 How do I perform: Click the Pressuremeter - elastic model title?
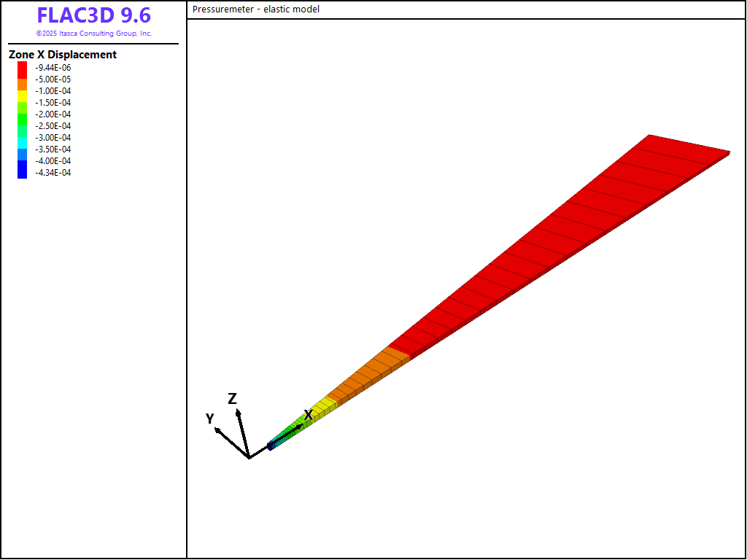[256, 9]
